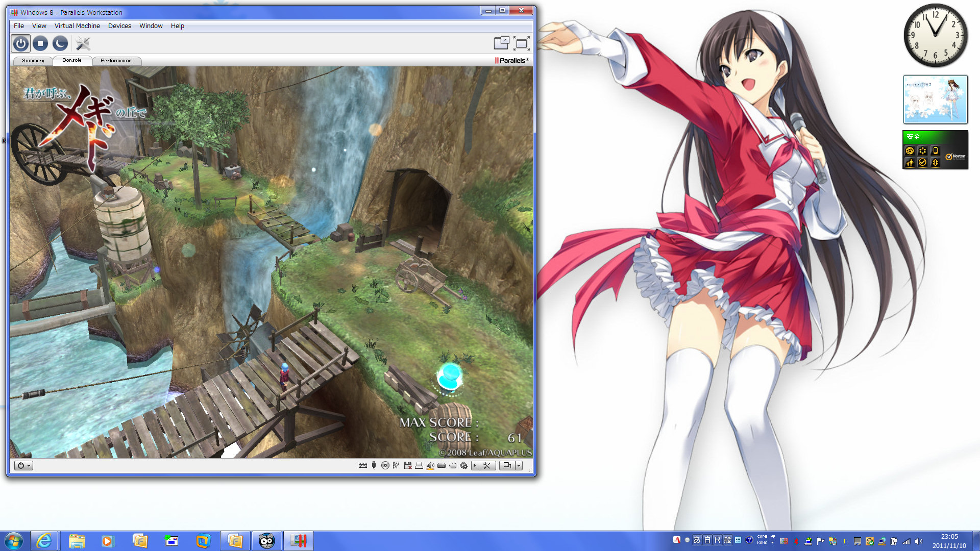Click the hard disk status icon

[x=442, y=465]
